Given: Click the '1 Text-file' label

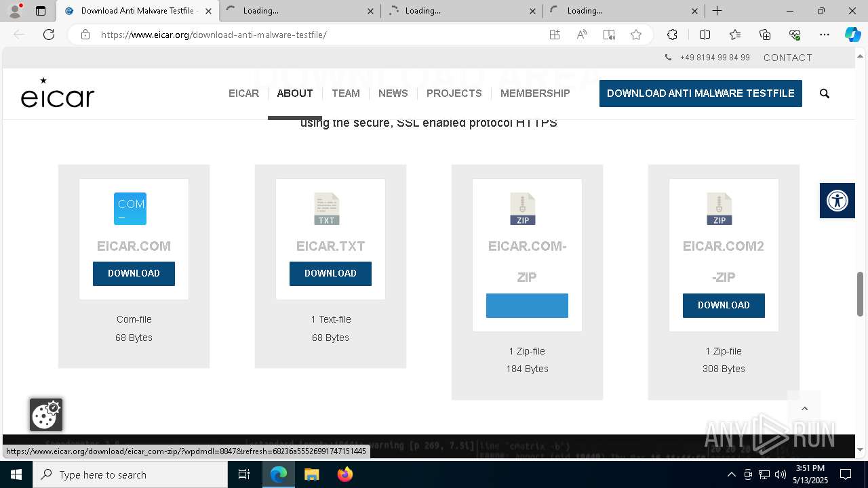Looking at the screenshot, I should 330,319.
